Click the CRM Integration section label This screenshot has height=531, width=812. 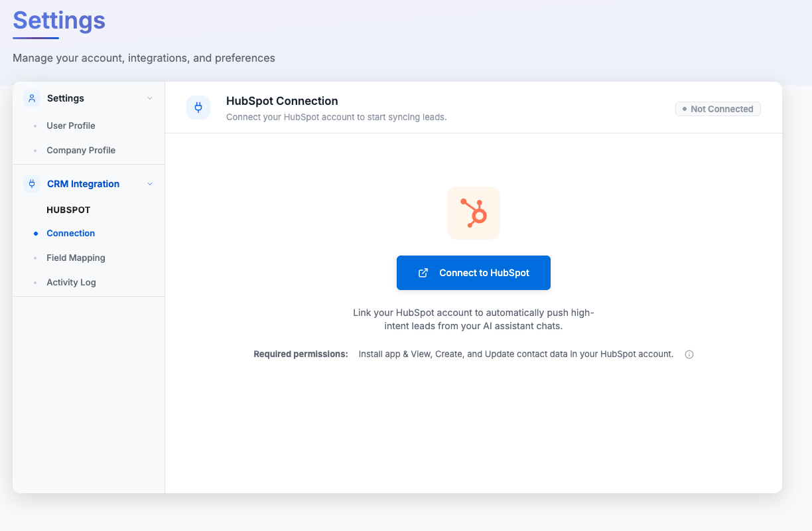coord(84,184)
